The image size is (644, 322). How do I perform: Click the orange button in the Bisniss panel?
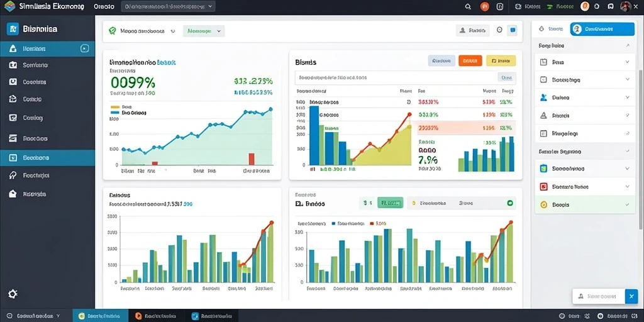(470, 61)
